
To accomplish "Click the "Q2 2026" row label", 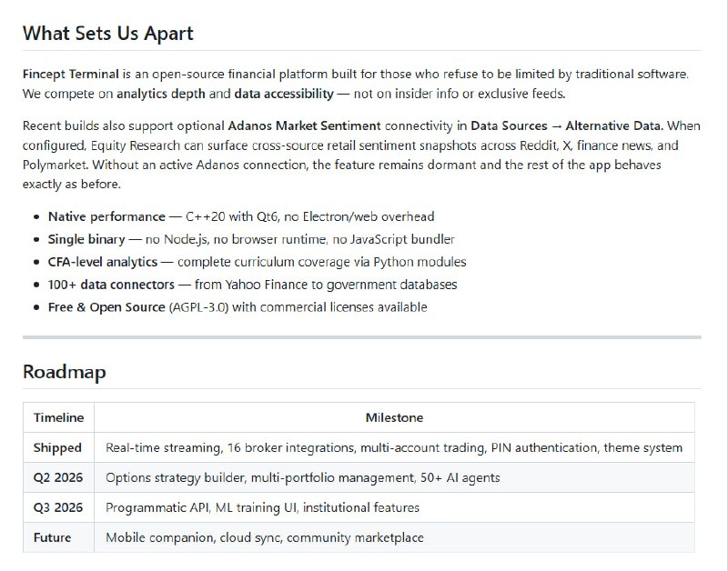I will point(58,477).
